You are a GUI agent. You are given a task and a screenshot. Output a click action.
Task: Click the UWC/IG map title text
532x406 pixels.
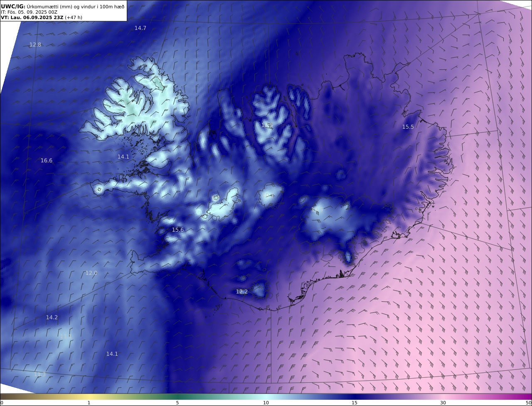[62, 6]
